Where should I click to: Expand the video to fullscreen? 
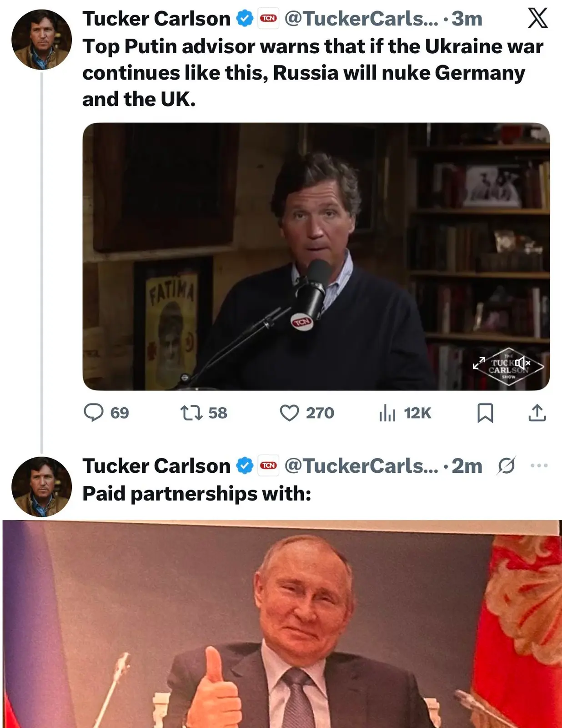pyautogui.click(x=479, y=363)
